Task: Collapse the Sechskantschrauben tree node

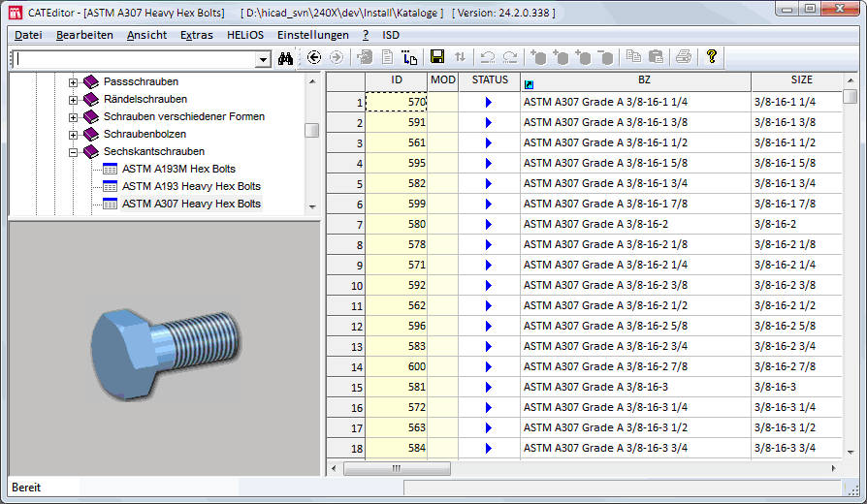Action: [74, 152]
